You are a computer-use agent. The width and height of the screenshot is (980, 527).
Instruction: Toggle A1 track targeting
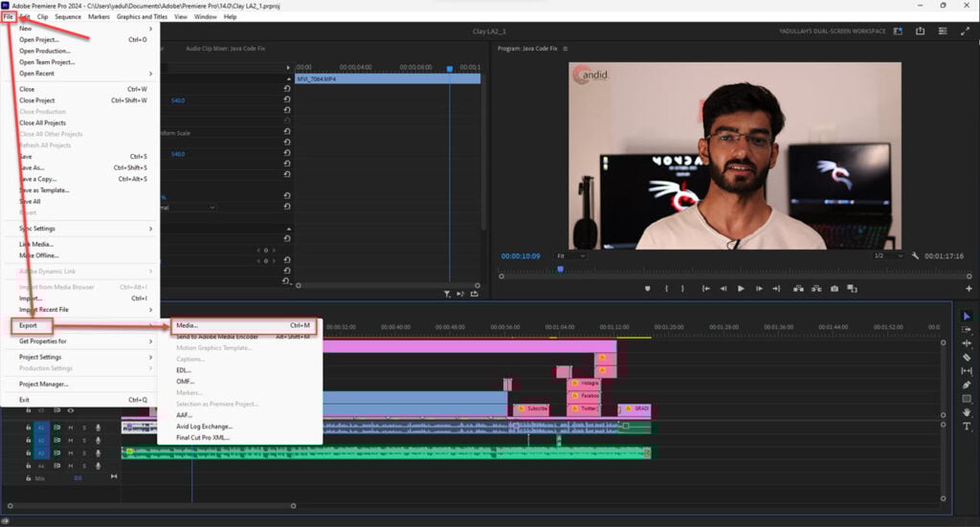pyautogui.click(x=41, y=428)
